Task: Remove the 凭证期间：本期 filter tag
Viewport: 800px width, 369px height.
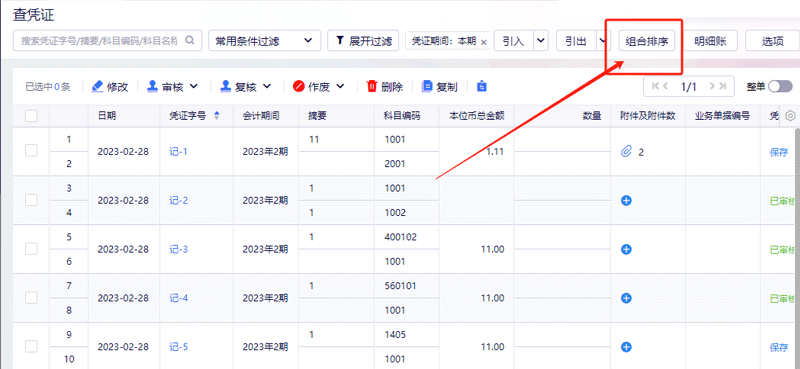Action: coord(484,42)
